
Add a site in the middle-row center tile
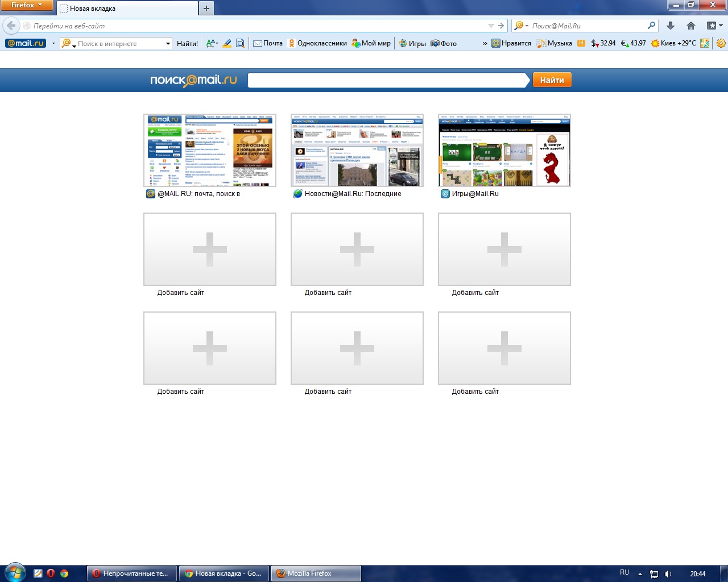[x=357, y=249]
